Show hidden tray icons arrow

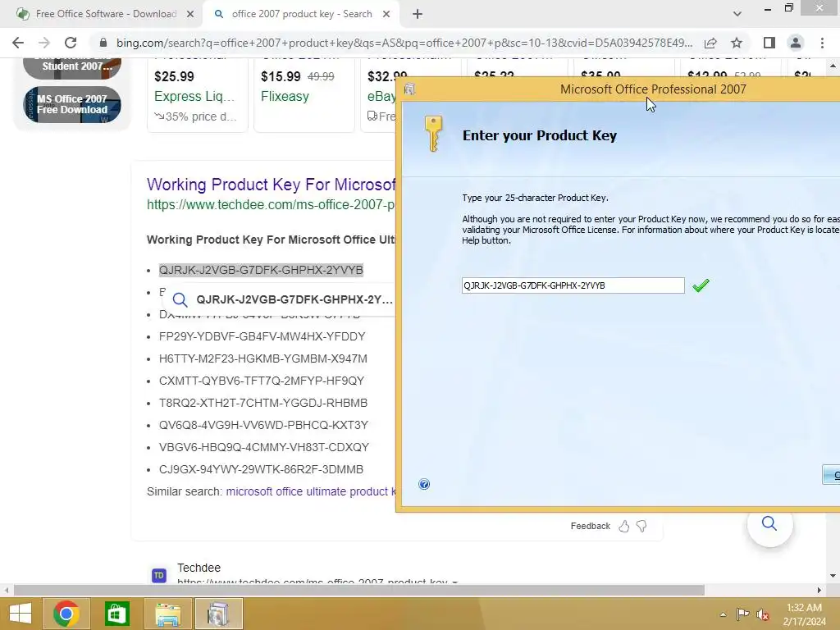point(724,614)
